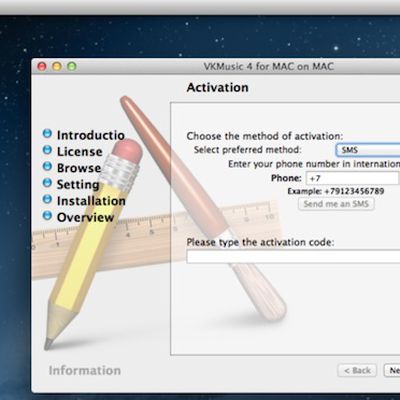
Task: Click the green zoom window button
Action: click(x=72, y=66)
